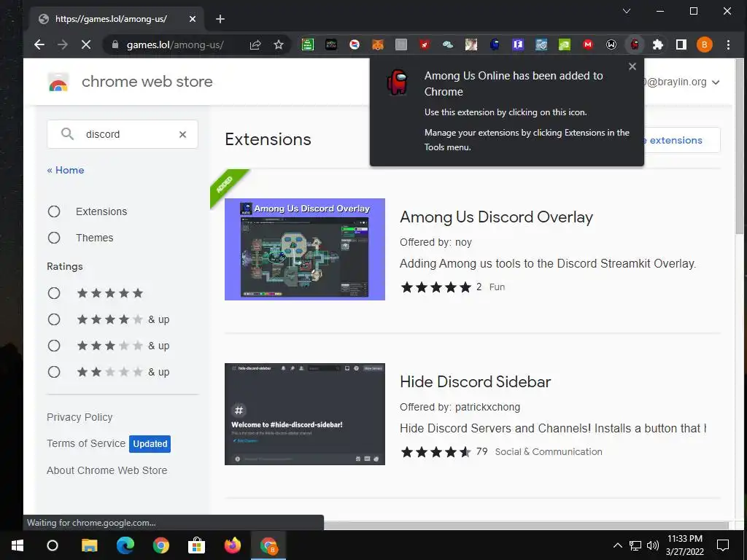
Task: Close the games.lol browser tab
Action: (x=193, y=19)
